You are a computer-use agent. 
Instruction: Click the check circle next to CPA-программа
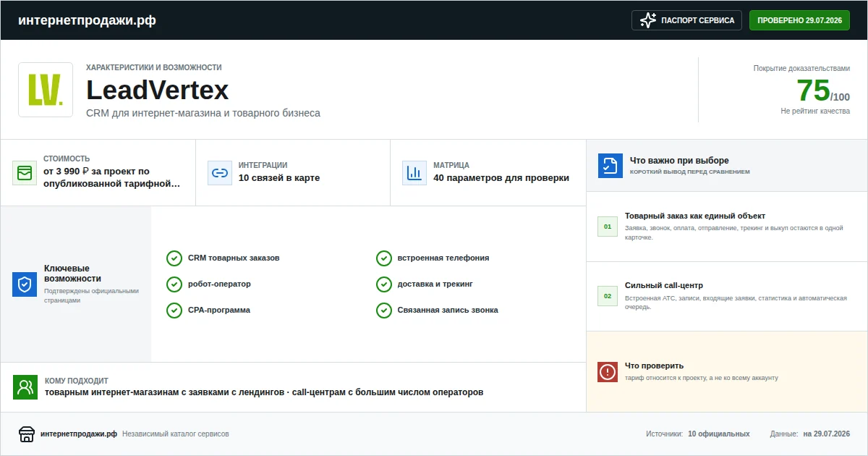pyautogui.click(x=174, y=311)
